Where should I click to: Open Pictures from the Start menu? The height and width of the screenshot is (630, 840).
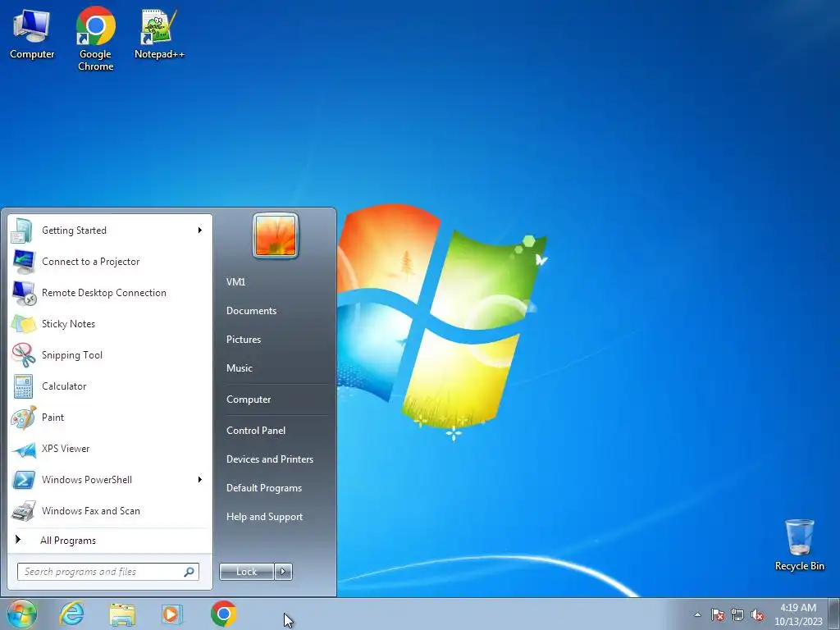(244, 340)
